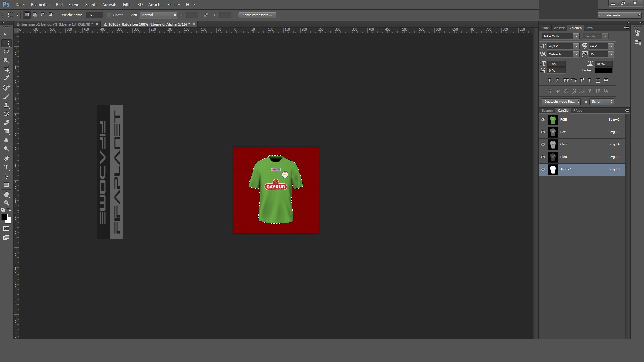
Task: Select the Rectangular Marquee tool
Action: pyautogui.click(x=6, y=43)
